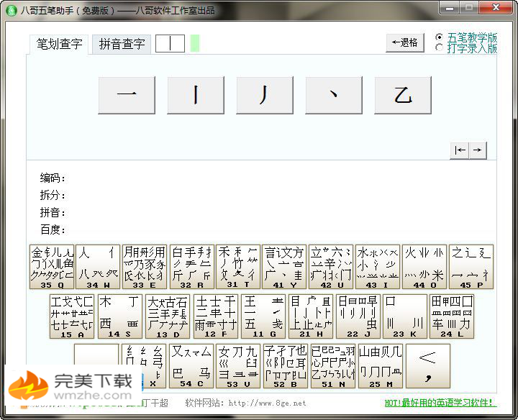Click the ←退格 backspace button
Viewport: 518px width, 420px height.
click(405, 42)
